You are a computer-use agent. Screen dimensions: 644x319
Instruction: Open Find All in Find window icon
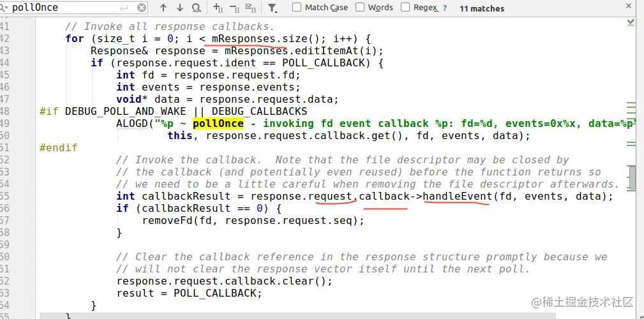(197, 8)
